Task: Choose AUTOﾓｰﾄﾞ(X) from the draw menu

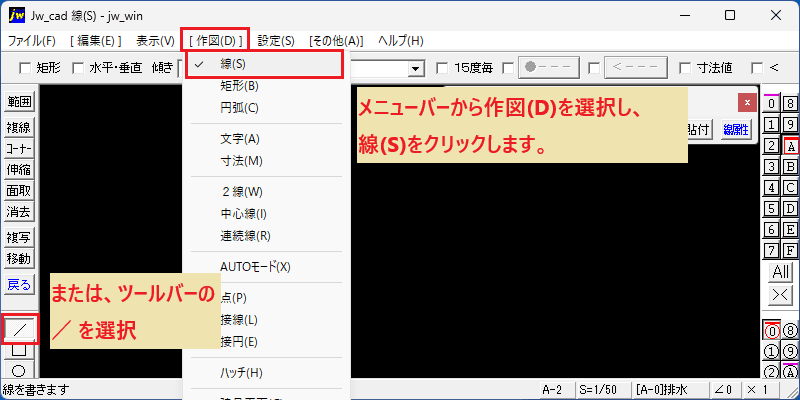Action: coord(264,267)
